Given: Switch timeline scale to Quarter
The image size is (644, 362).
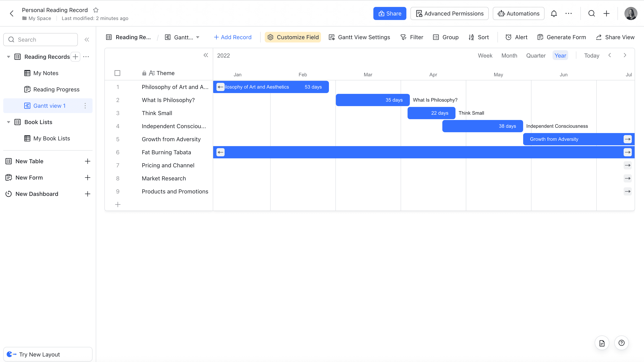Looking at the screenshot, I should [536, 56].
